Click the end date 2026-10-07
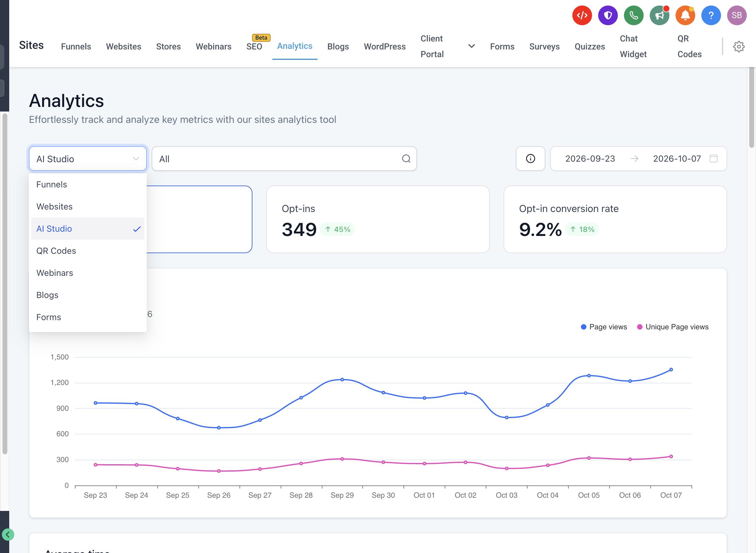 tap(677, 159)
